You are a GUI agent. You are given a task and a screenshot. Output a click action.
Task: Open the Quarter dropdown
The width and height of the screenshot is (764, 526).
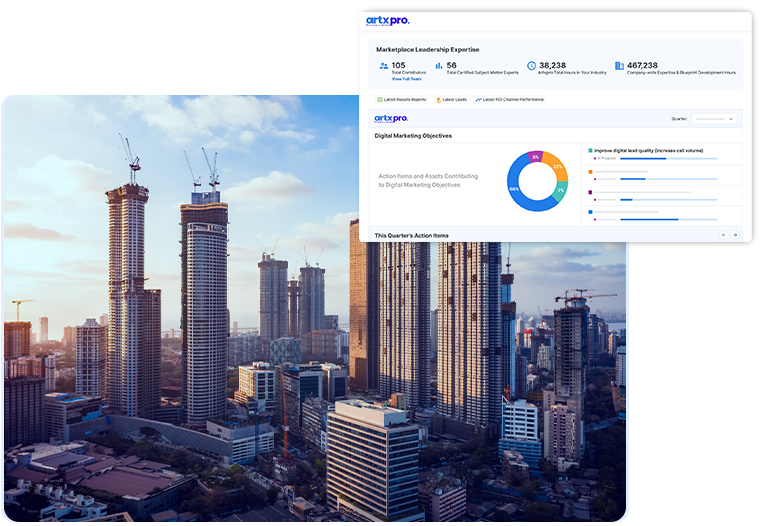coord(716,118)
